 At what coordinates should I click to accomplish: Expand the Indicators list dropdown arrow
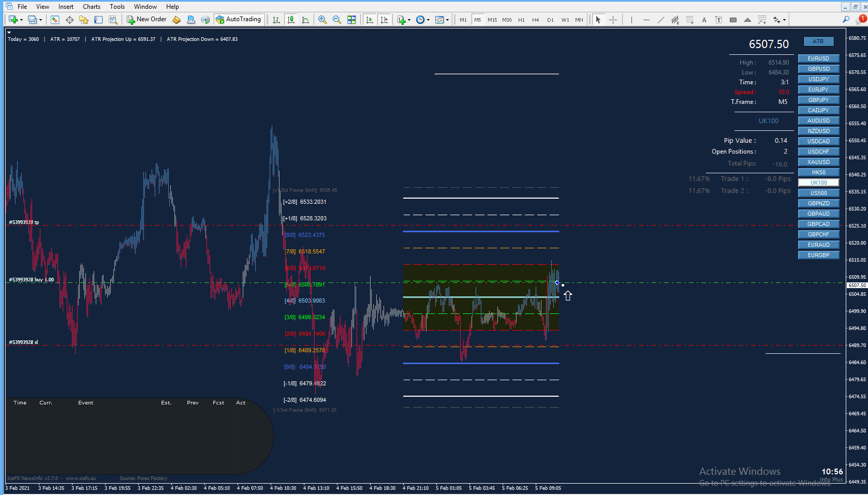[409, 20]
